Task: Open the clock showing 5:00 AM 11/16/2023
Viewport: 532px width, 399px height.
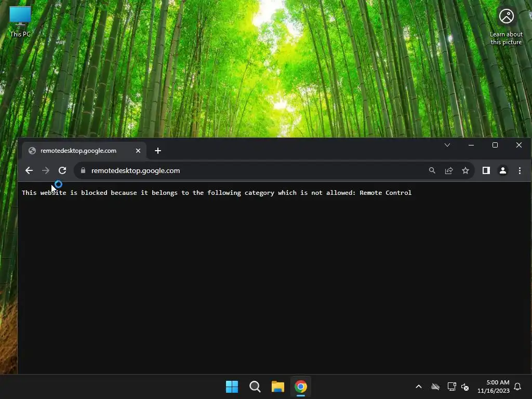Action: pos(494,387)
